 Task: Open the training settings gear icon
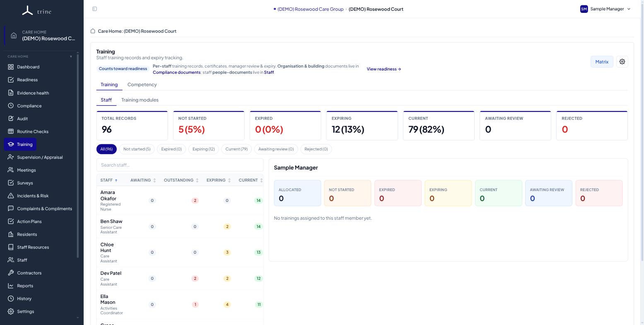(622, 62)
